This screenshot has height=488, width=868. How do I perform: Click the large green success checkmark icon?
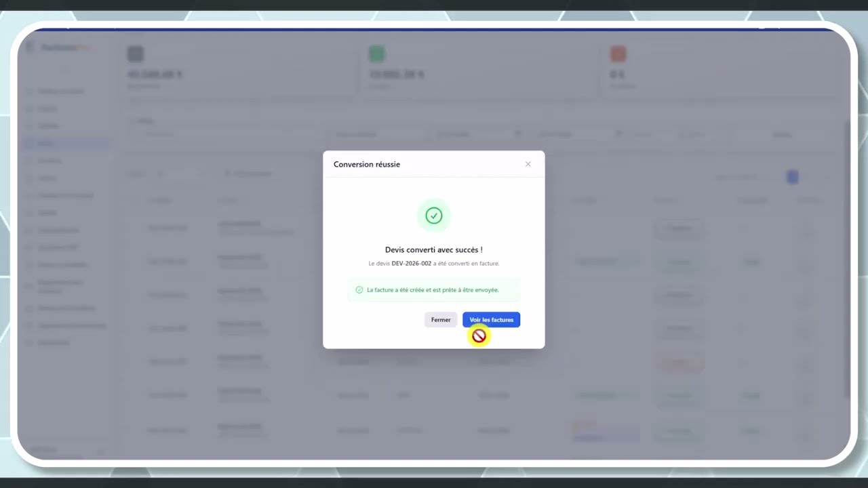[x=434, y=216]
